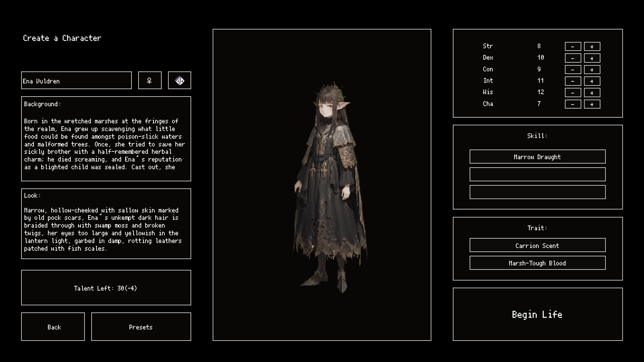Increase the Cha stat with the plus button
This screenshot has width=644, height=362.
tap(592, 104)
